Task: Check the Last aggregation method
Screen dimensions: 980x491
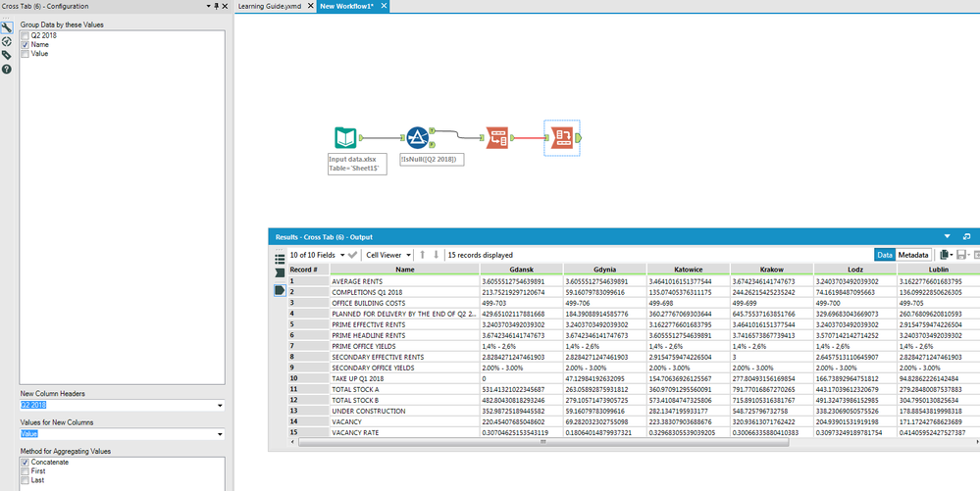Action: (25, 480)
